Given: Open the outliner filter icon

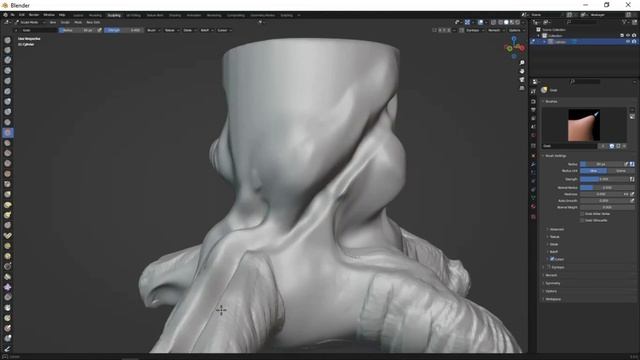Looking at the screenshot, I should pos(624,22).
